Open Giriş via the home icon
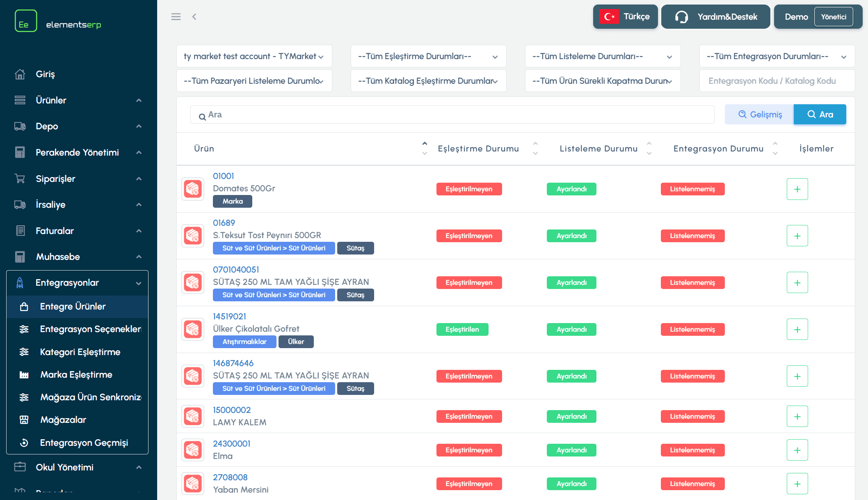Screen dimensions: 868x500 tap(20, 74)
